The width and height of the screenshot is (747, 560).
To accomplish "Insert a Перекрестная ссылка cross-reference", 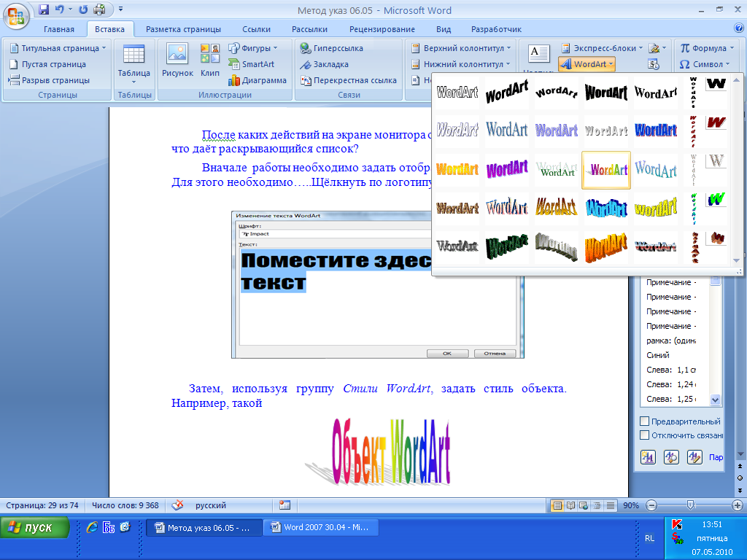I will click(349, 80).
